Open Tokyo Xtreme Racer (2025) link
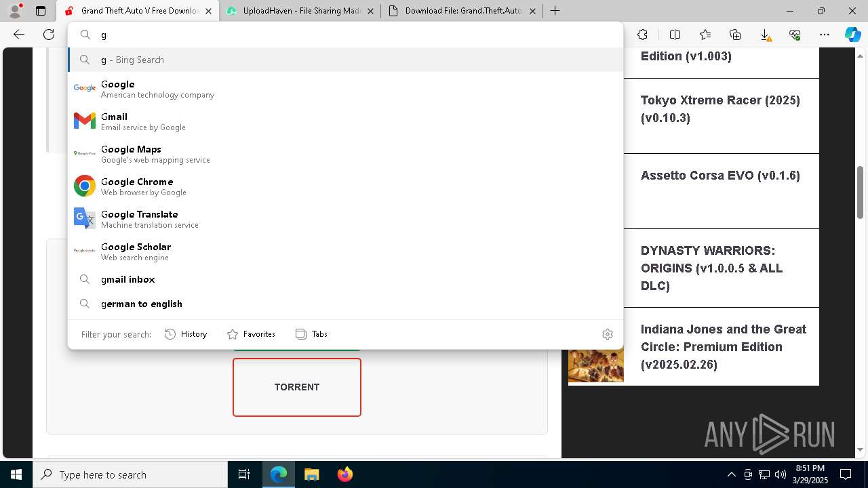The image size is (868, 488). (x=720, y=109)
